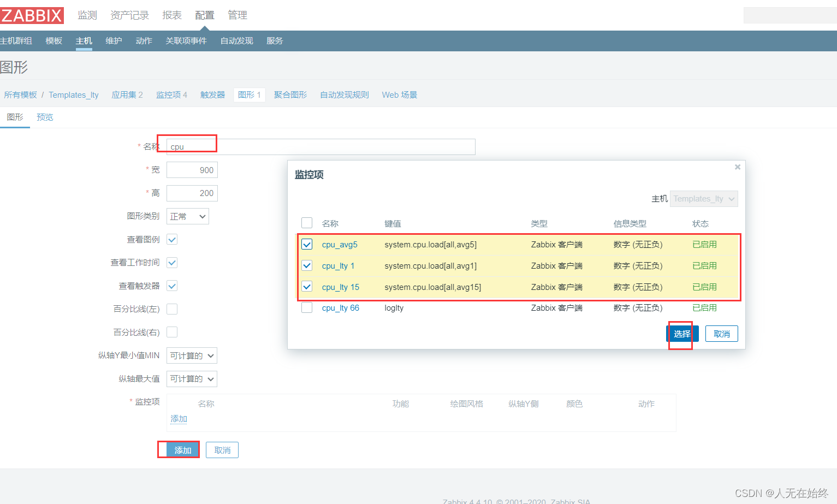
Task: Open the 纵轴最大值 dropdown
Action: click(192, 379)
